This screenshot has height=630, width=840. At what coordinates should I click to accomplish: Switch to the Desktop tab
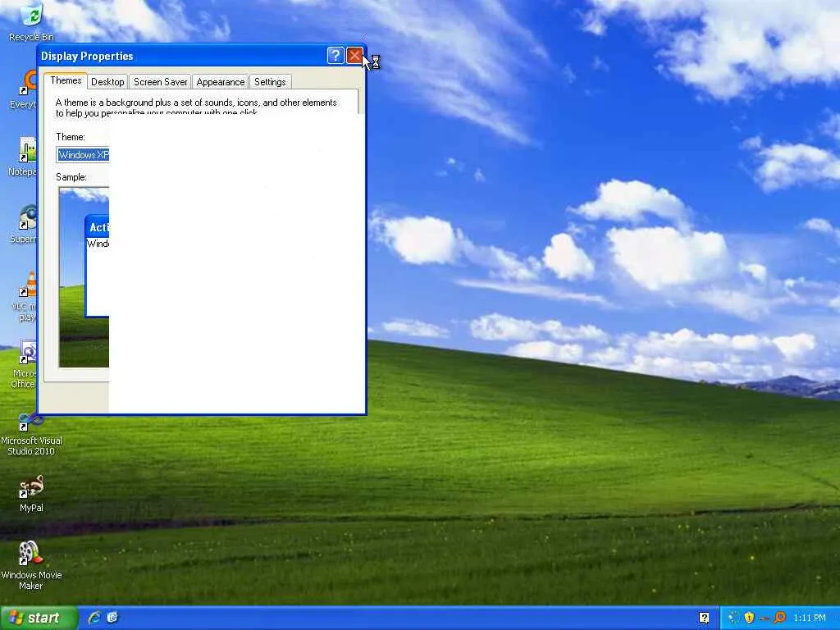click(x=107, y=82)
